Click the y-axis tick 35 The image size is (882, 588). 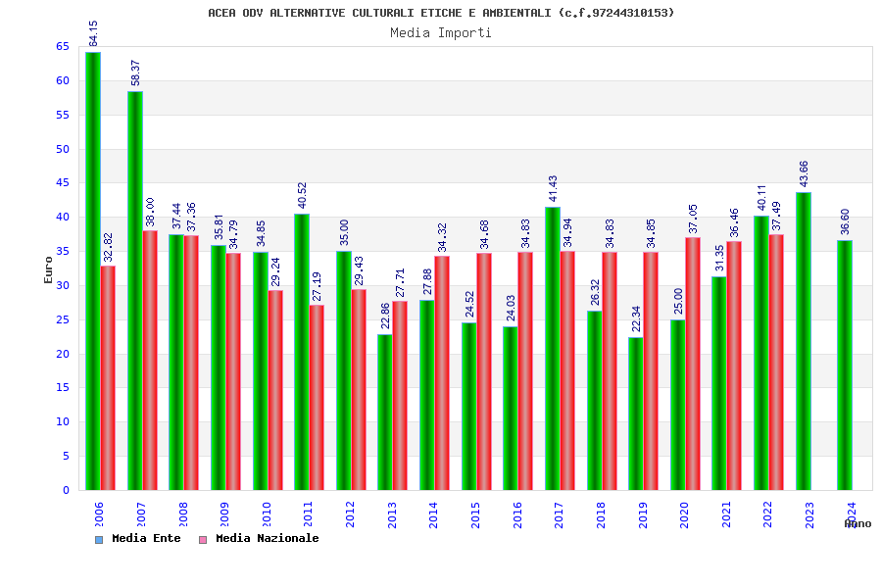[x=63, y=252]
